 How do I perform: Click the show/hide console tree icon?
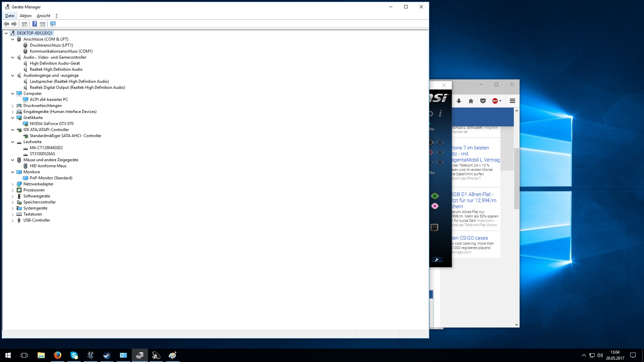(x=24, y=24)
